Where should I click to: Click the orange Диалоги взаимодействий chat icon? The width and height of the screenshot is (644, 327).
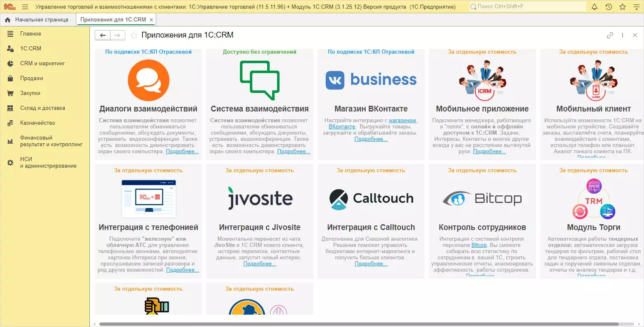tap(148, 80)
